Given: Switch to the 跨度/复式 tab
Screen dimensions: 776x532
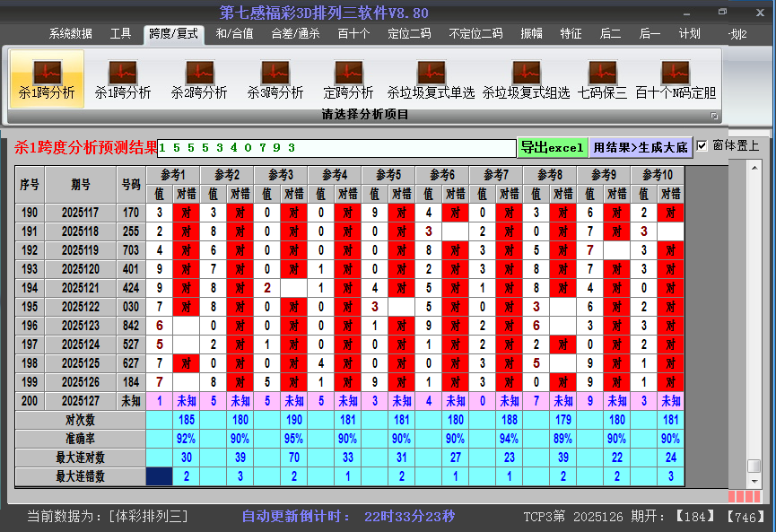Looking at the screenshot, I should tap(174, 34).
